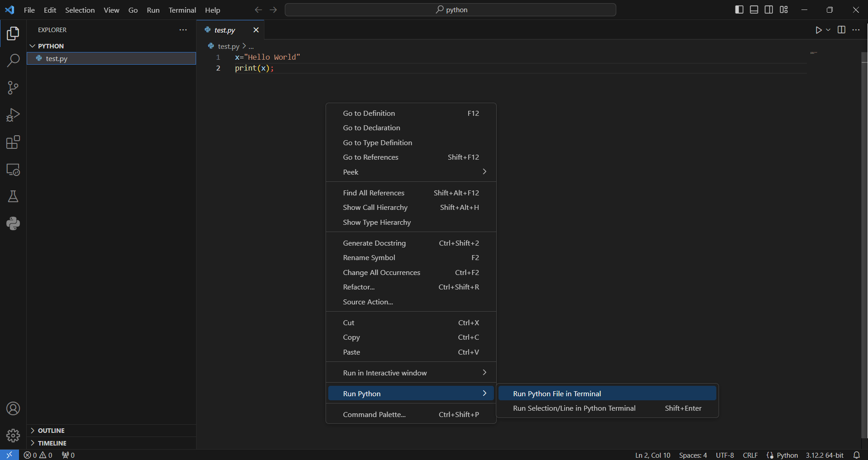Open the Run and Debug view
This screenshot has width=868, height=460.
coord(13,115)
